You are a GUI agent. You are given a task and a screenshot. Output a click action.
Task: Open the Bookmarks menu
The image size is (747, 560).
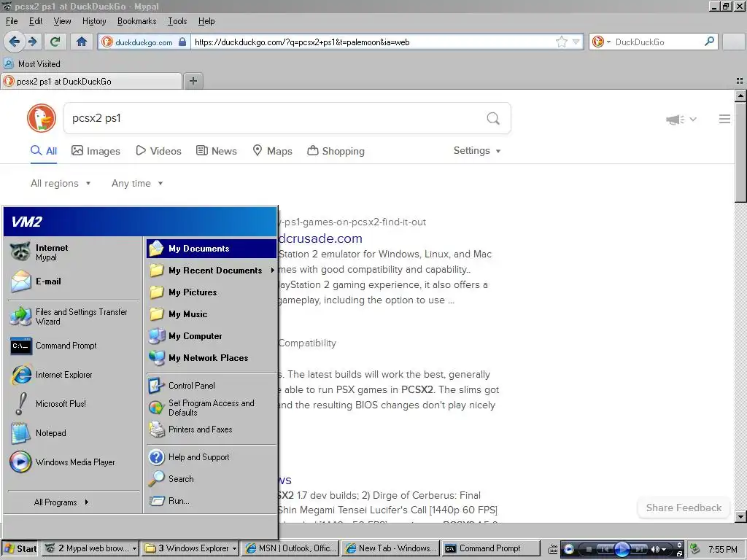pyautogui.click(x=136, y=21)
